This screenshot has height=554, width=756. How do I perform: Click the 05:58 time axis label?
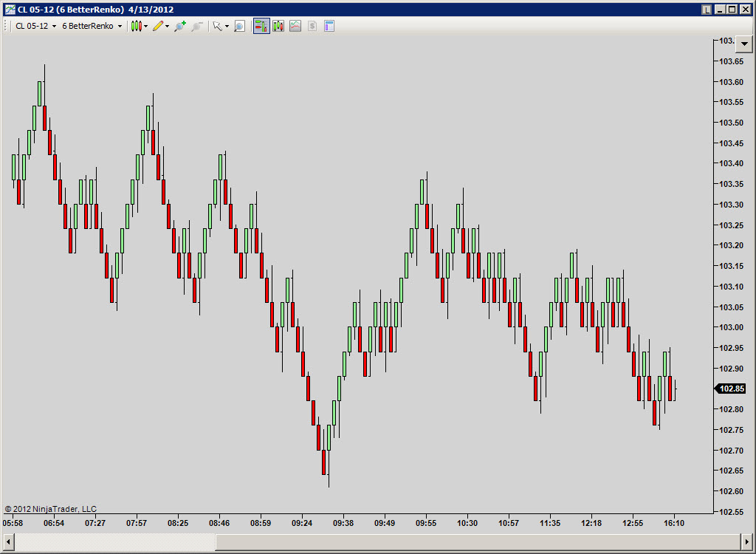point(13,523)
